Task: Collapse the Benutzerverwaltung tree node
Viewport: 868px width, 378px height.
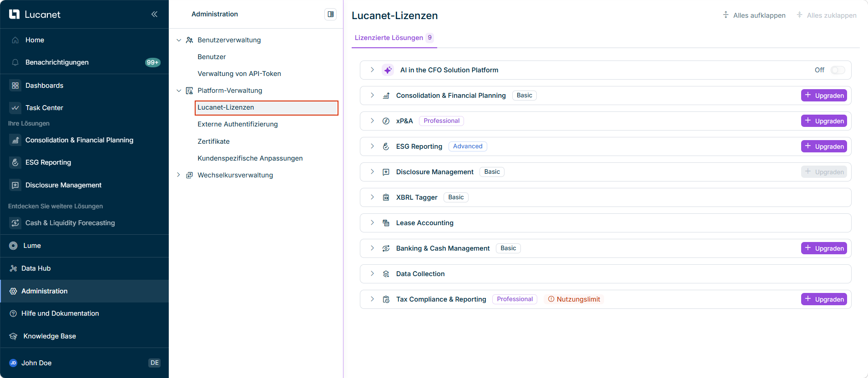Action: coord(179,40)
